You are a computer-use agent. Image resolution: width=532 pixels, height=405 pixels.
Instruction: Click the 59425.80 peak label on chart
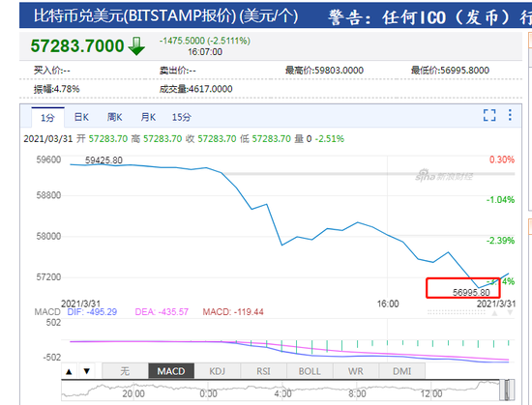click(103, 159)
